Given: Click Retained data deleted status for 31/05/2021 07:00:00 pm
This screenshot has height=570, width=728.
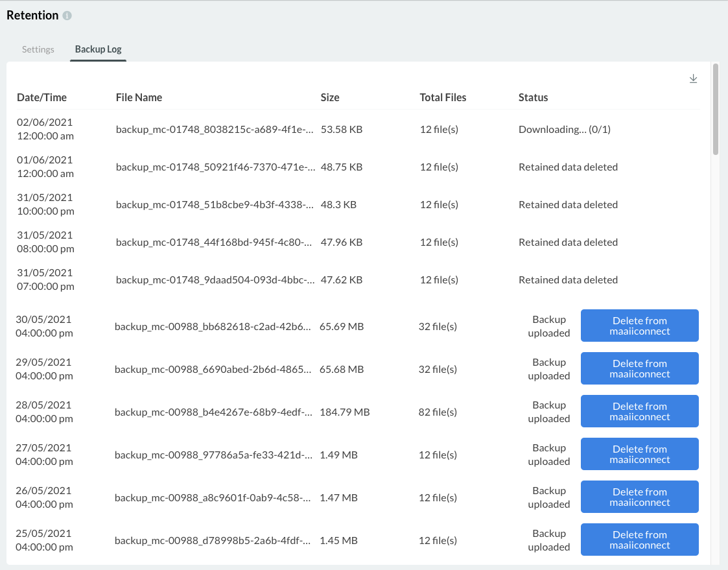Looking at the screenshot, I should pyautogui.click(x=569, y=280).
